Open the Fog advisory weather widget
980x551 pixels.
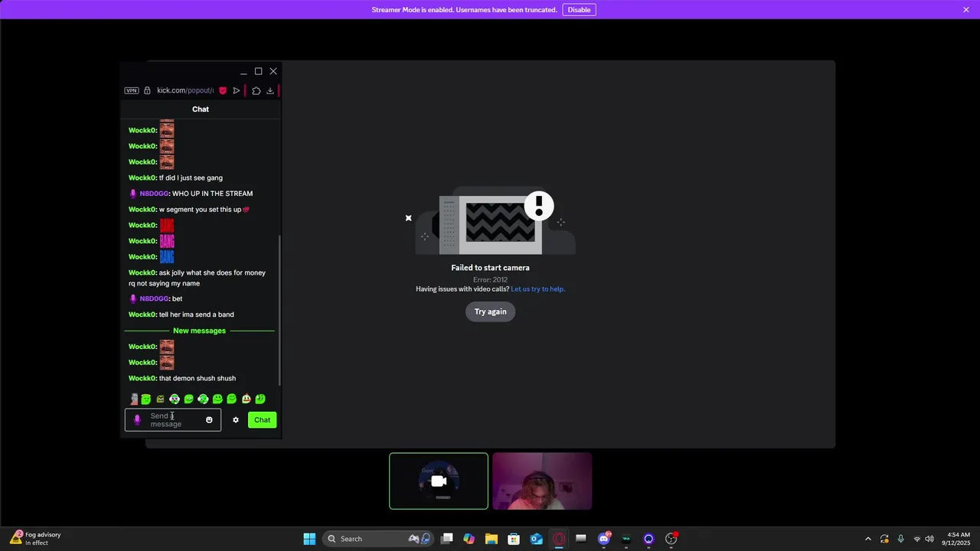[35, 539]
